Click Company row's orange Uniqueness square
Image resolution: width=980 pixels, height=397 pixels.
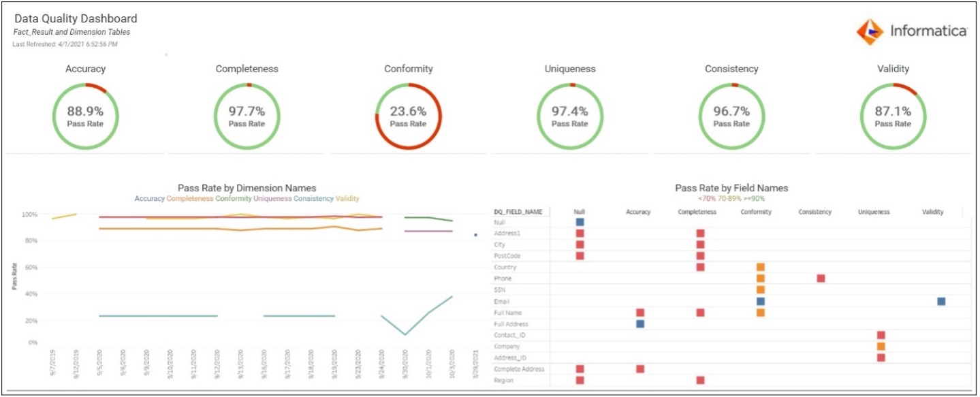click(x=881, y=347)
